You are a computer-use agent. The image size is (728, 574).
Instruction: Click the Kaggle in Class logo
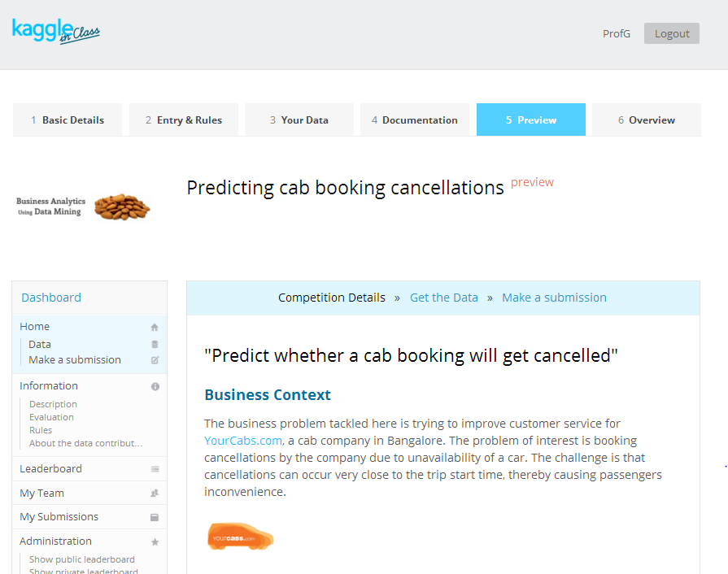pyautogui.click(x=56, y=32)
